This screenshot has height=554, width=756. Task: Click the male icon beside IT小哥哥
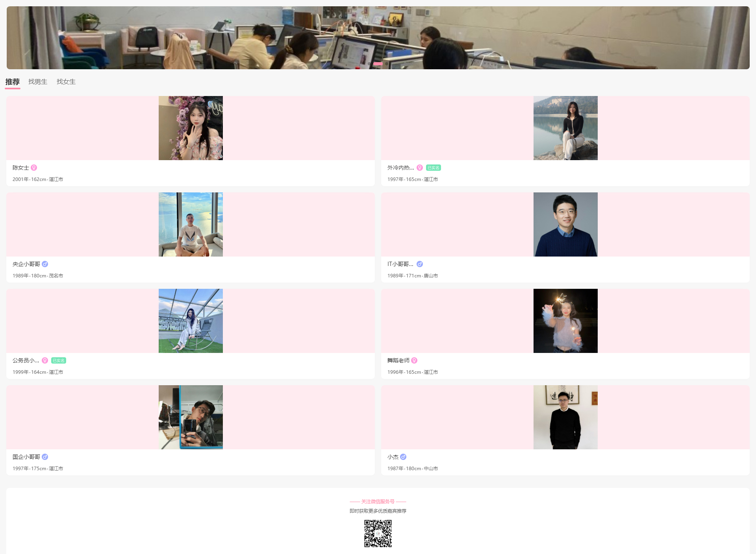click(x=420, y=264)
